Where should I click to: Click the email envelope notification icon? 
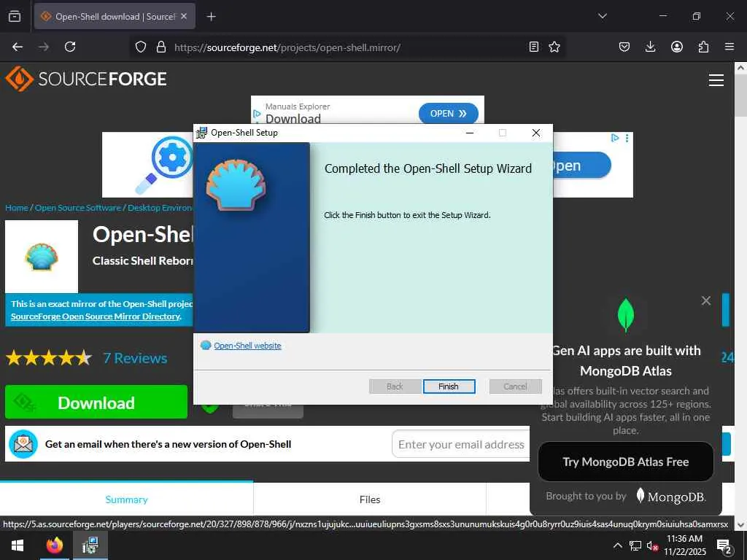point(23,444)
